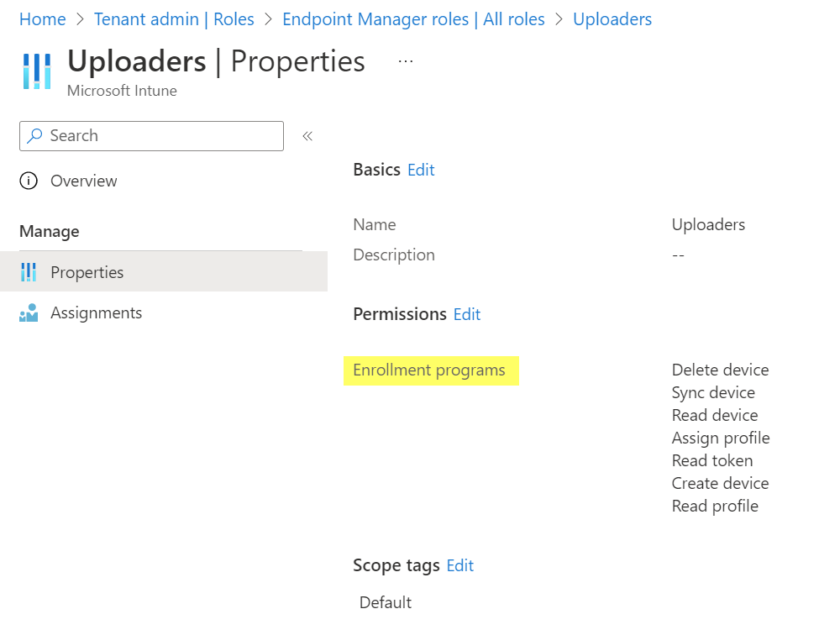This screenshot has width=840, height=630.
Task: Switch to Assignments in the Manage section
Action: [96, 312]
